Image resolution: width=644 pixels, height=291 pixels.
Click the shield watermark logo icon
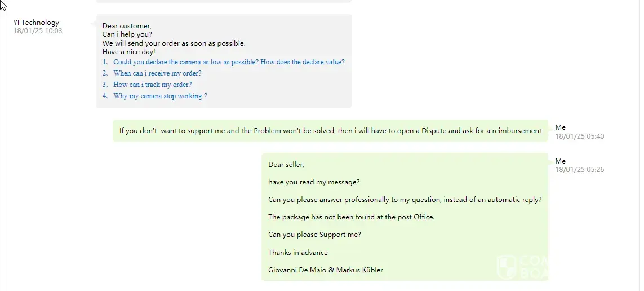point(507,267)
